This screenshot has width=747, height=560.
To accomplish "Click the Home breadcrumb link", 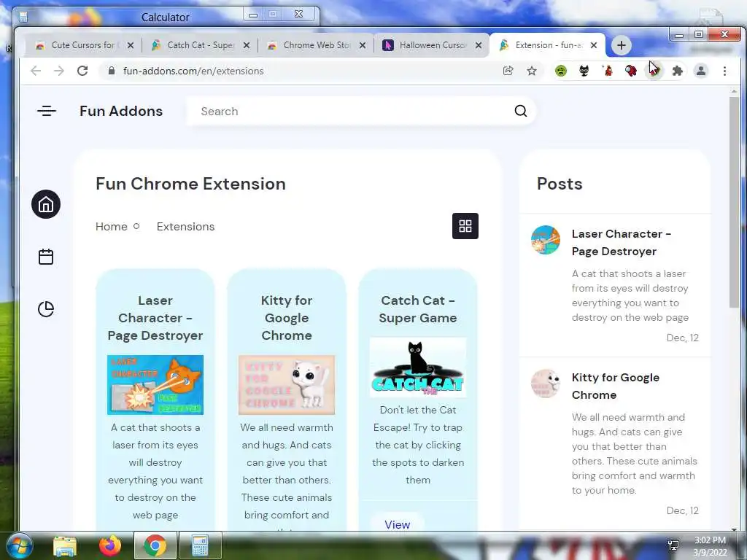I will 112,227.
